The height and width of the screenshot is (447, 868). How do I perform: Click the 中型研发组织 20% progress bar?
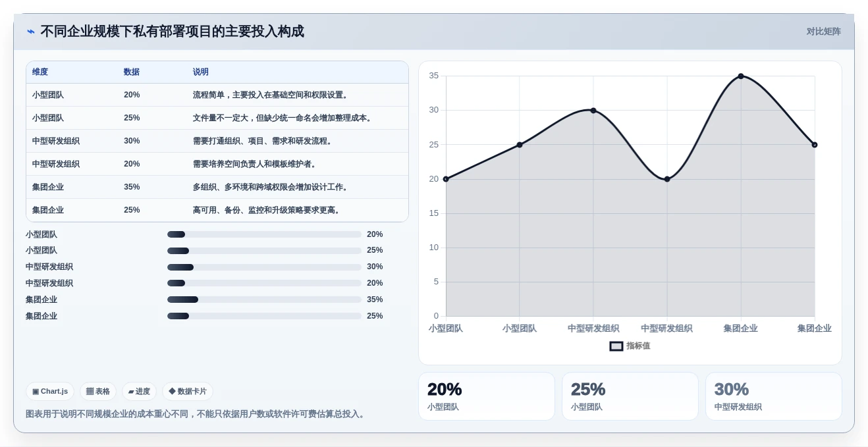(264, 283)
